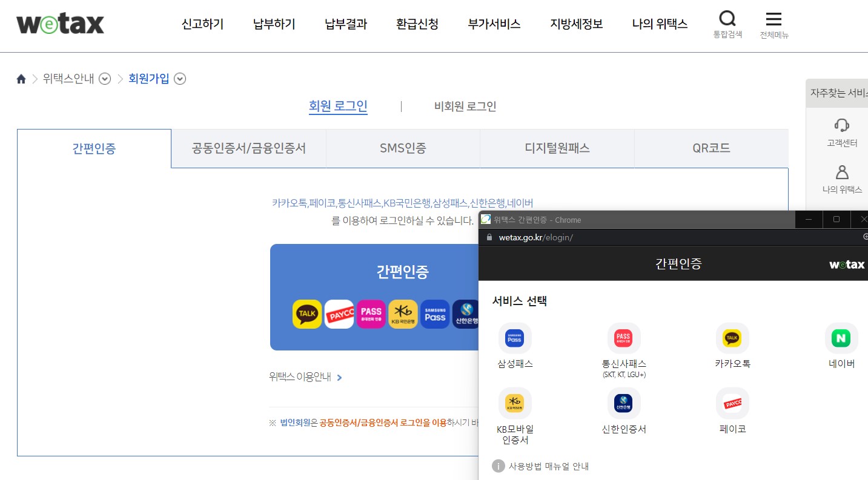This screenshot has height=480, width=868.
Task: Open the 통합검색 search icon
Action: click(x=727, y=19)
